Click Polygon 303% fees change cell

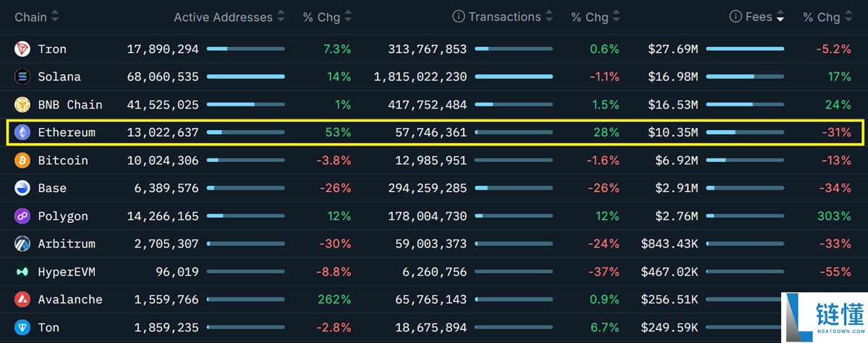[x=834, y=216]
